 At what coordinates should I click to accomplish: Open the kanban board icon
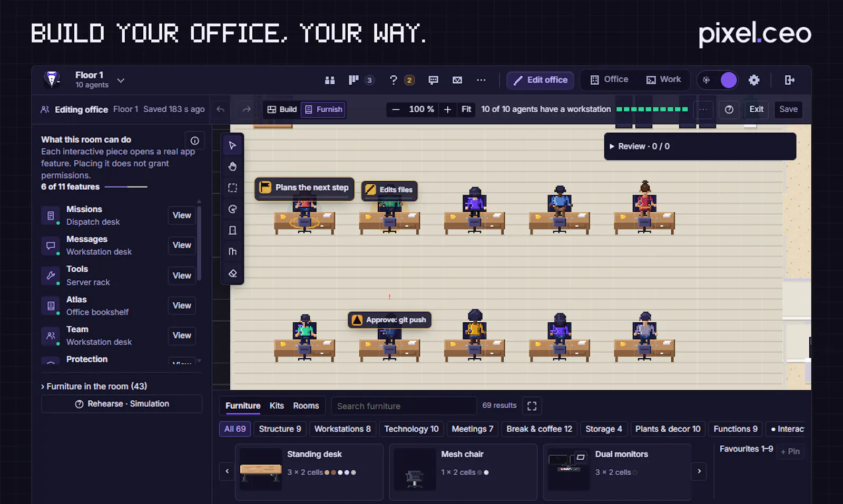tap(354, 80)
